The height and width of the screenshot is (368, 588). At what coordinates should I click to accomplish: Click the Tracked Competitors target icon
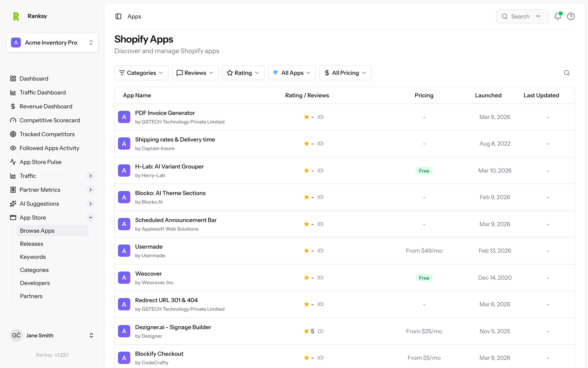point(13,134)
